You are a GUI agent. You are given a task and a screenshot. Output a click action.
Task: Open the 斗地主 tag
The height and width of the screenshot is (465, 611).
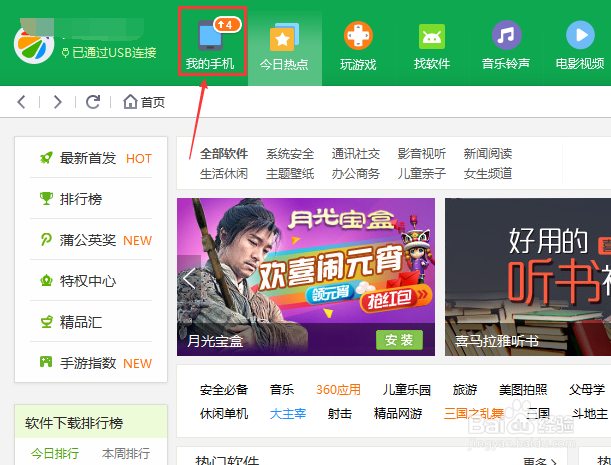point(590,414)
